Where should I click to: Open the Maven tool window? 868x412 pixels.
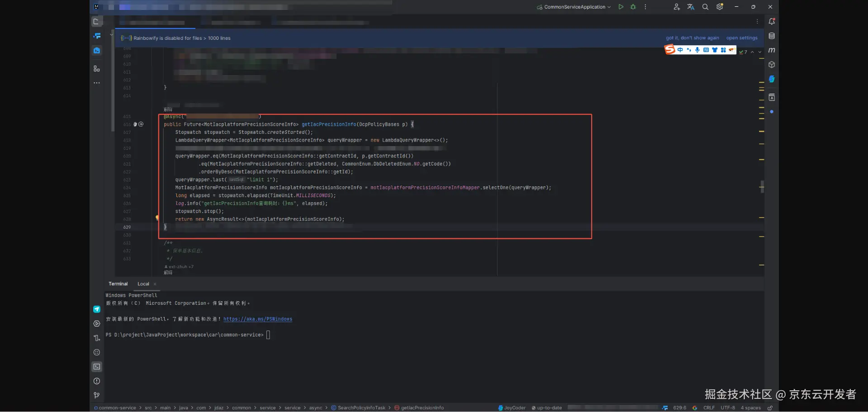coord(772,50)
